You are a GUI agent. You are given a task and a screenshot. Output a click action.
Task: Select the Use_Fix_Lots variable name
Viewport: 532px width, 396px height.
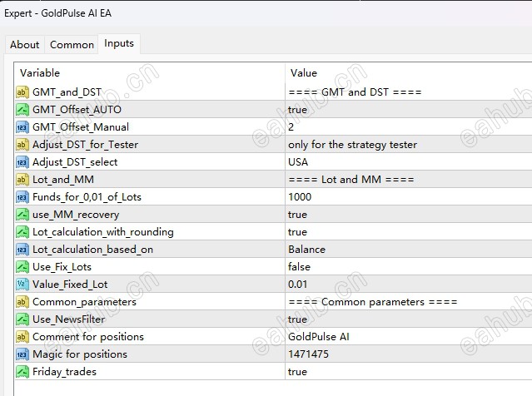pyautogui.click(x=62, y=267)
